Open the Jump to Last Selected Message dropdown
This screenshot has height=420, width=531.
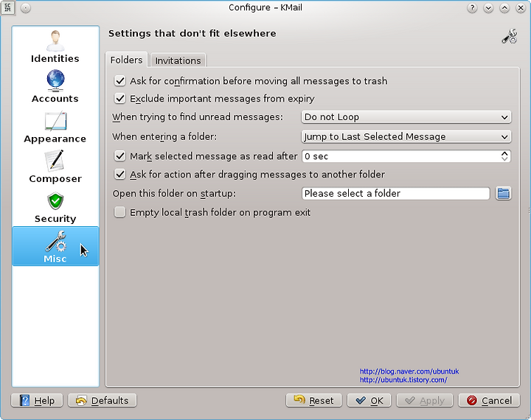click(406, 136)
